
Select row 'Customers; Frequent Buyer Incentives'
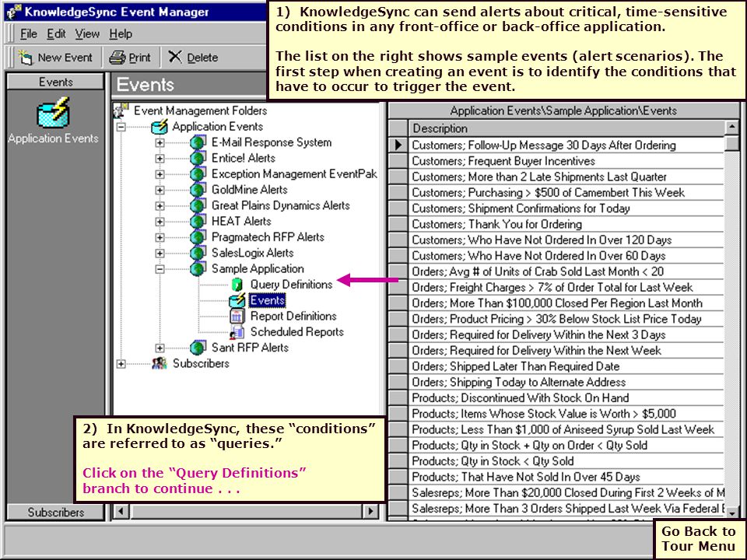point(566,161)
